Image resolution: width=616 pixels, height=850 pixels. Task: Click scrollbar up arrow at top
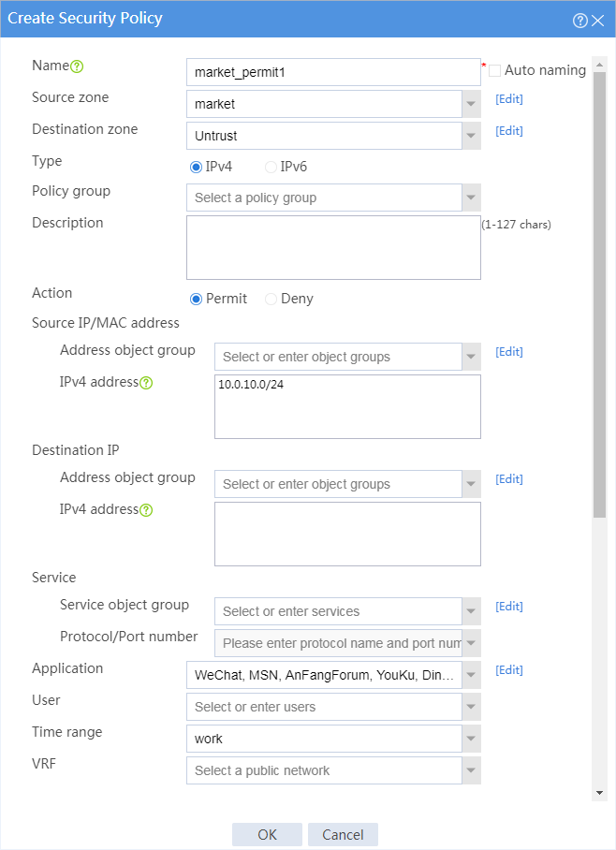600,65
